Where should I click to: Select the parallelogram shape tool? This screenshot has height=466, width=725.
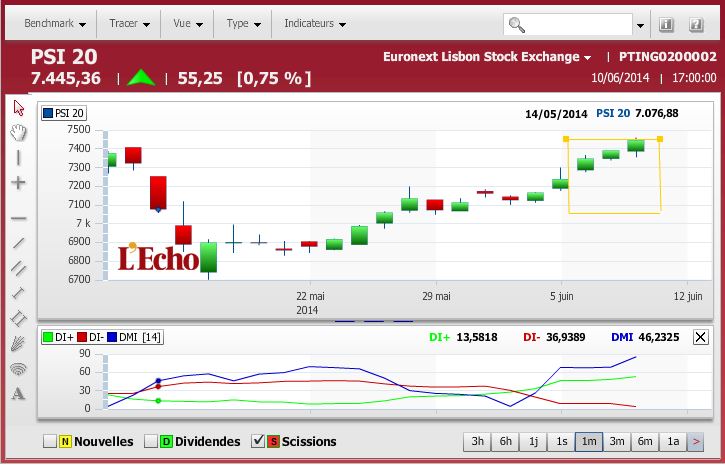[18, 318]
